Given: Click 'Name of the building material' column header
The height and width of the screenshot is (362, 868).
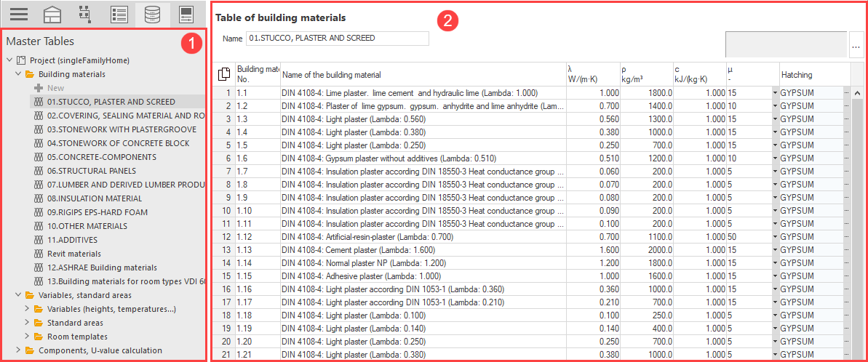Looking at the screenshot, I should coord(423,74).
